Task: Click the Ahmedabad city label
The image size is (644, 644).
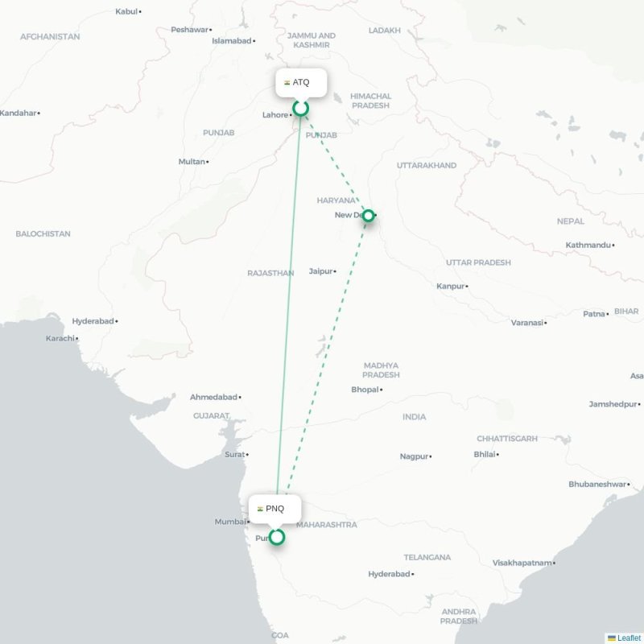Action: click(x=214, y=397)
